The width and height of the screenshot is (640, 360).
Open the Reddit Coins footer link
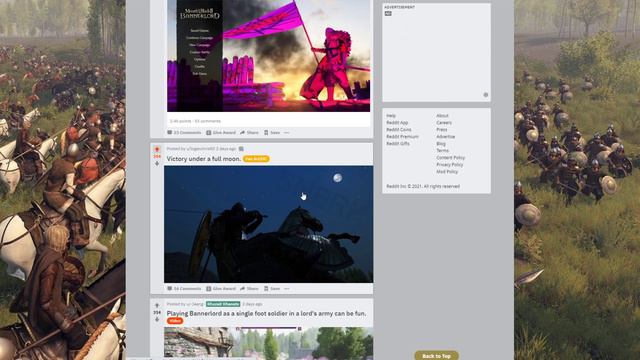click(399, 129)
